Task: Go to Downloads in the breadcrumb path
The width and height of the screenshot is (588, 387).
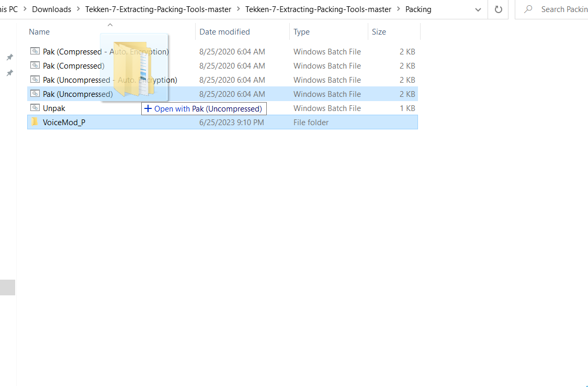Action: (51, 9)
